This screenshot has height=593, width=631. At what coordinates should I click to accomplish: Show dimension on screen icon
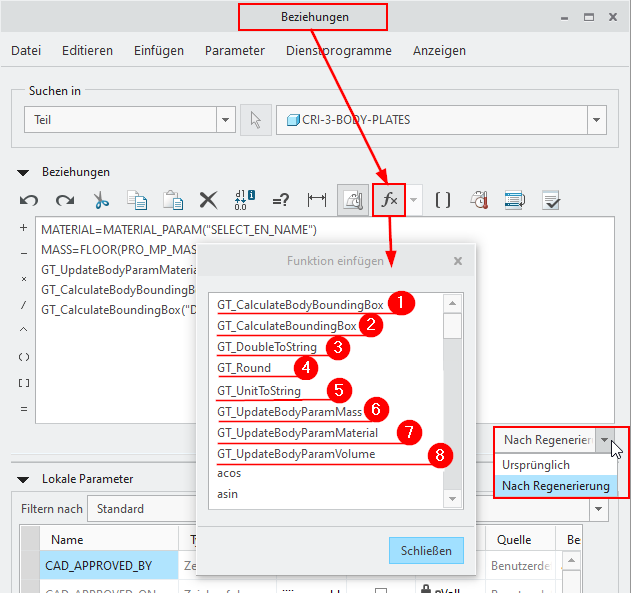[x=317, y=200]
